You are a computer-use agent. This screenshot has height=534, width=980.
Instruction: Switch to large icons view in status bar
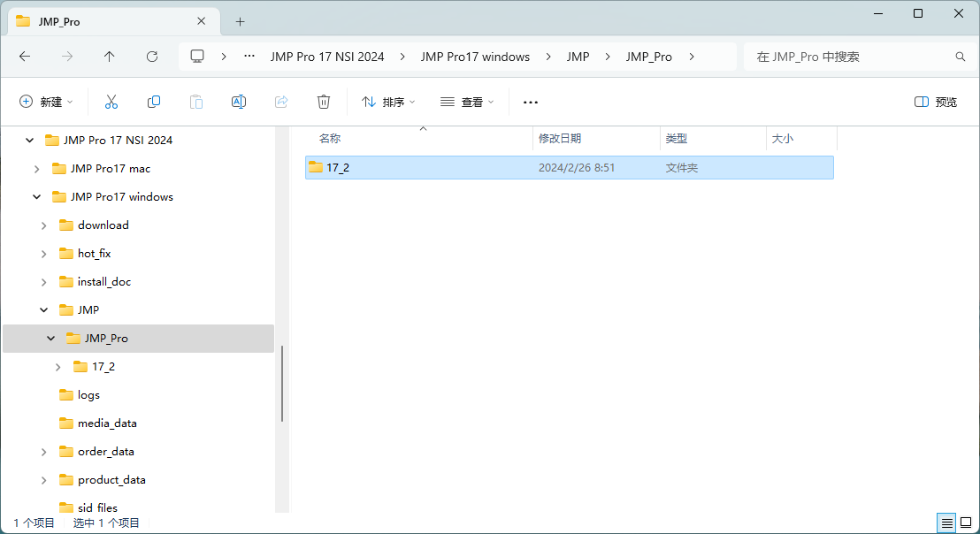(x=966, y=523)
